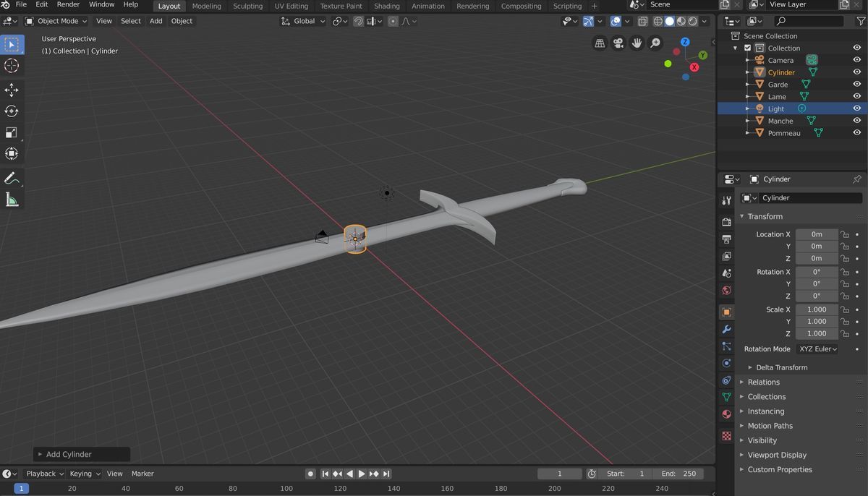The height and width of the screenshot is (496, 868).
Task: Expand the Instancing panel
Action: click(766, 411)
